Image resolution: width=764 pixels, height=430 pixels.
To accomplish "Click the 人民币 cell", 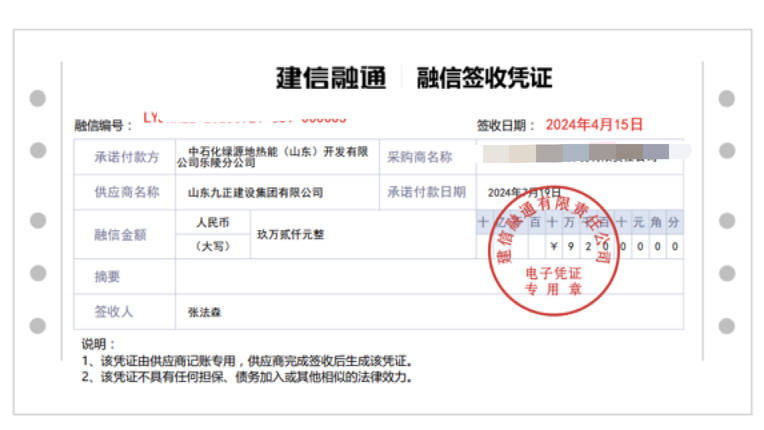I will pos(213,223).
